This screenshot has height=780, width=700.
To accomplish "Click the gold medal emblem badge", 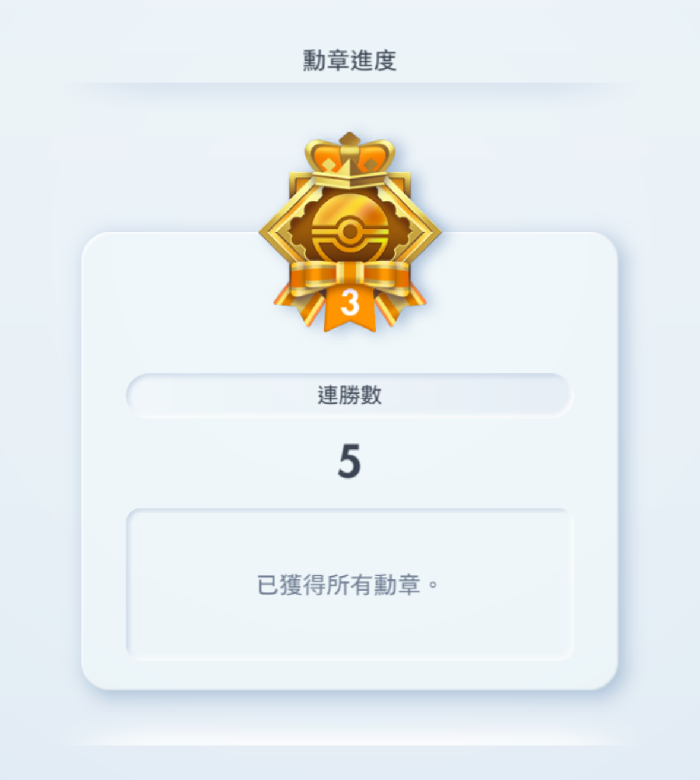I will pyautogui.click(x=350, y=232).
